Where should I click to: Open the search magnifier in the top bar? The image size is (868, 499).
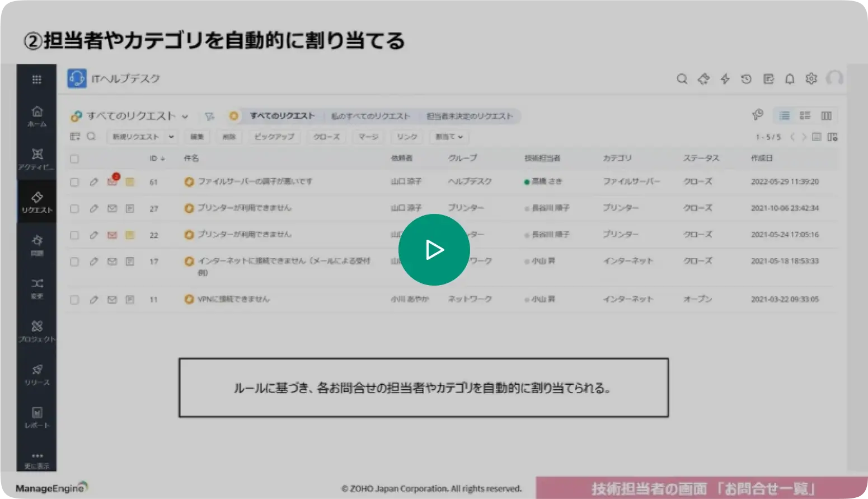[x=682, y=79]
